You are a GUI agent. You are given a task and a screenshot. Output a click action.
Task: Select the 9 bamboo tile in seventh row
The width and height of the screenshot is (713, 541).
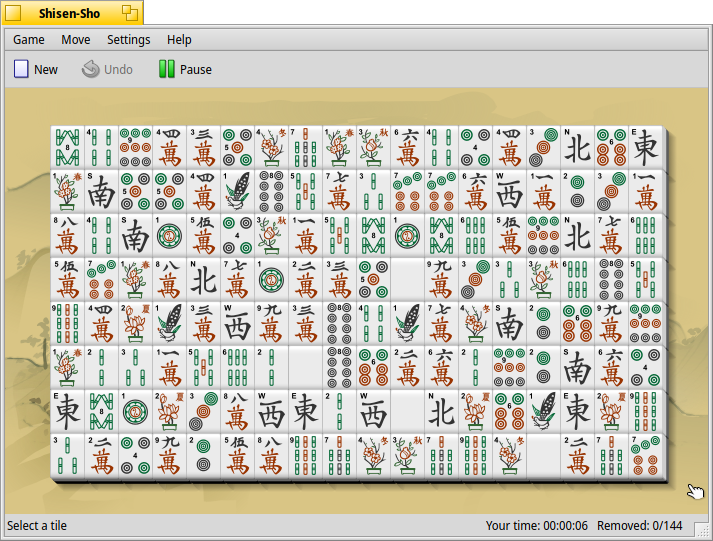[645, 412]
